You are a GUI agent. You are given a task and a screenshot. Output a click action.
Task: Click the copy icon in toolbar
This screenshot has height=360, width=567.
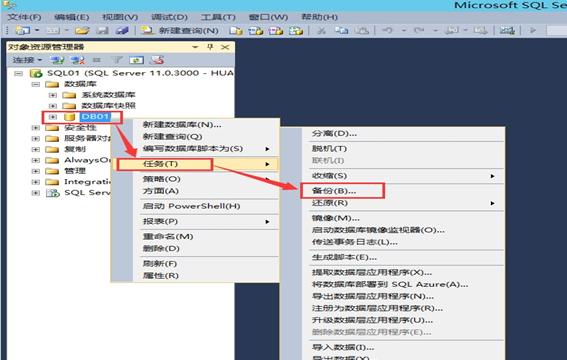point(341,30)
